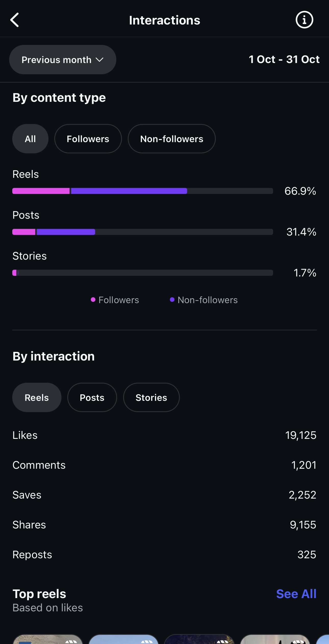
Task: Click See All for top reels
Action: 296,594
